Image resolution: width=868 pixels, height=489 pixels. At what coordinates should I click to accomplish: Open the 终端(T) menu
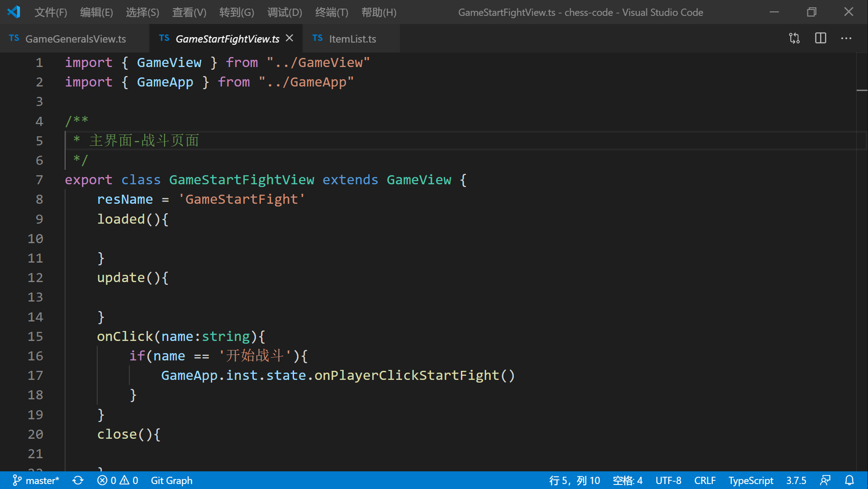(332, 12)
